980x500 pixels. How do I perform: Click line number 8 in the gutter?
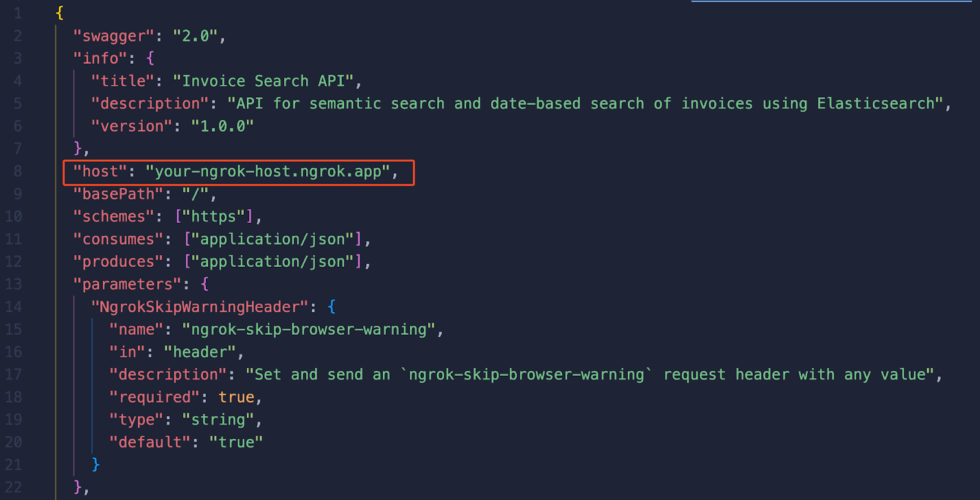tap(18, 171)
